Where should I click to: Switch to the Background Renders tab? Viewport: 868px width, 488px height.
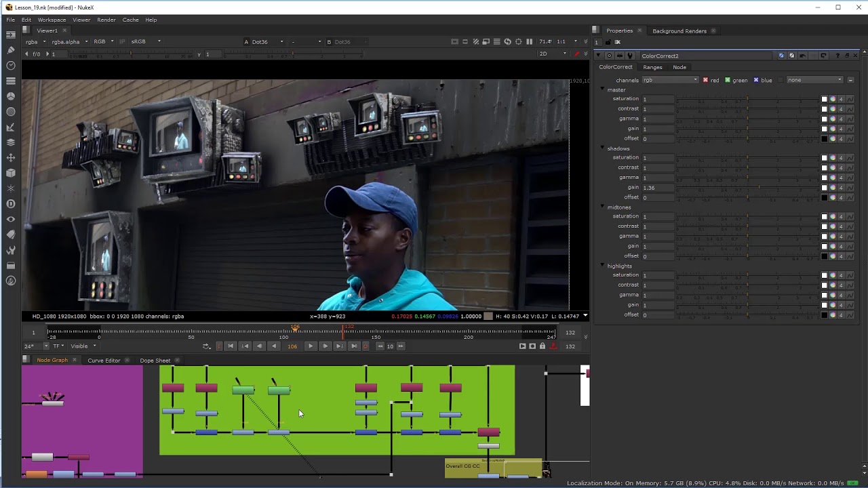pos(679,31)
